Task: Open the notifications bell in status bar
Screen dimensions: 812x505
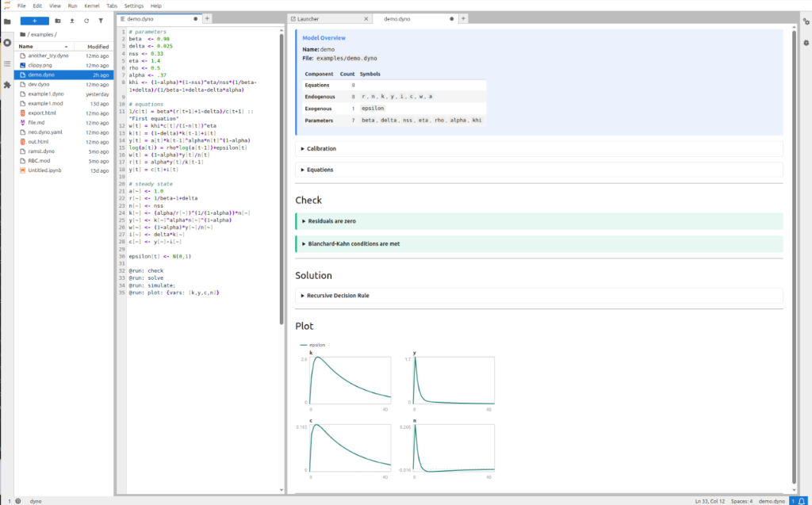Action: point(802,501)
